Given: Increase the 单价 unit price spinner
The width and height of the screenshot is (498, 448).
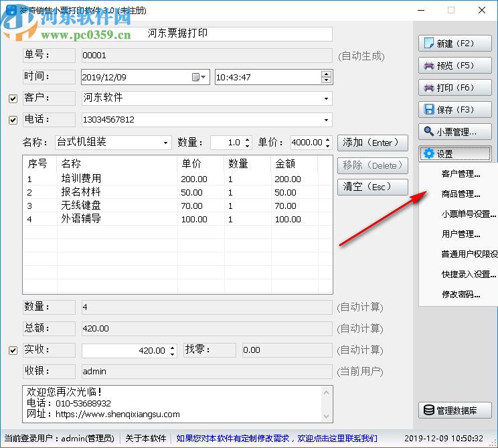Looking at the screenshot, I should pyautogui.click(x=328, y=139).
